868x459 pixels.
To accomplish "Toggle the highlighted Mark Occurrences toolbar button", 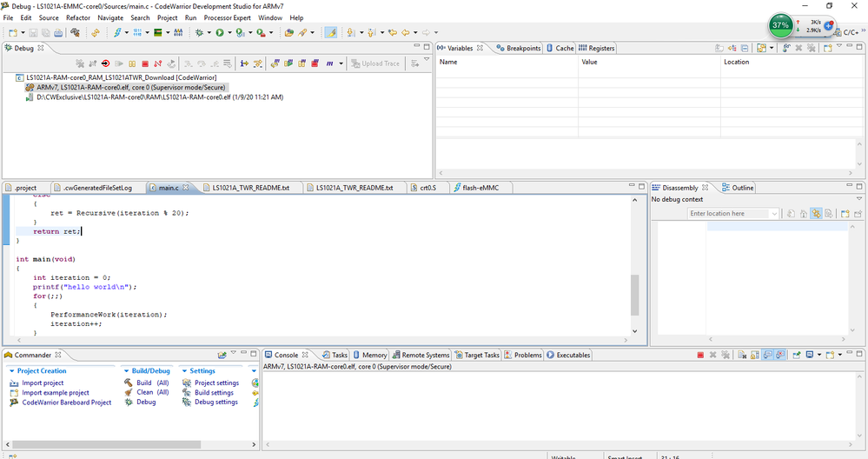I will point(331,33).
